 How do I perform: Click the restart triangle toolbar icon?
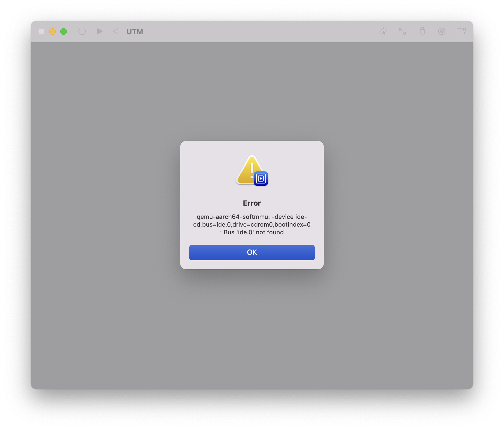pos(115,31)
